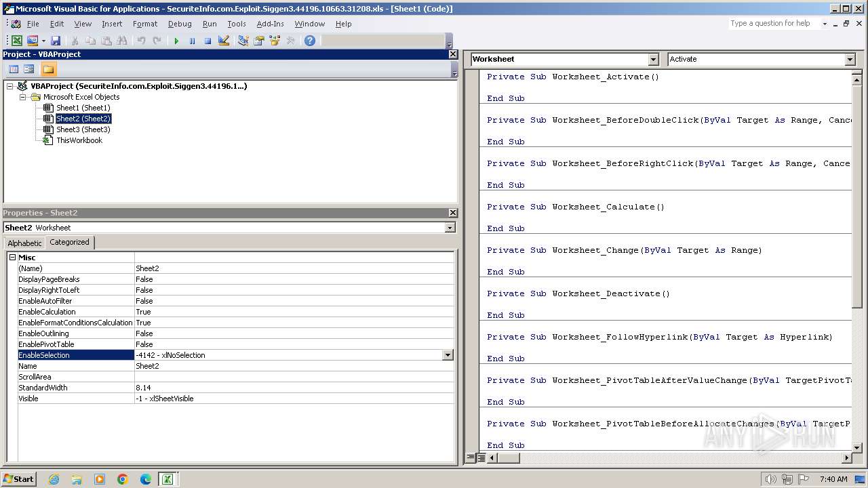This screenshot has height=488, width=868.
Task: Toggle Design Mode icon
Action: 223,41
